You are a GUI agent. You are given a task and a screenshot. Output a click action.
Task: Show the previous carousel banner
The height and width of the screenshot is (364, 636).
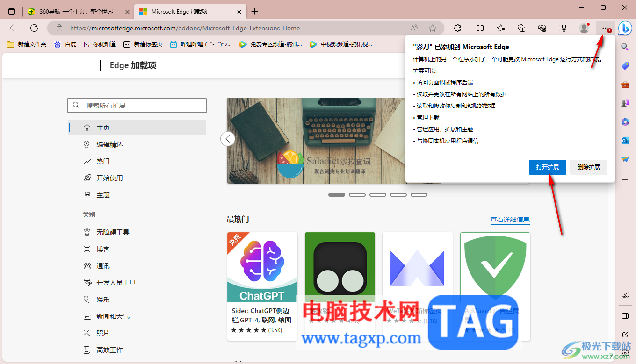pos(228,139)
